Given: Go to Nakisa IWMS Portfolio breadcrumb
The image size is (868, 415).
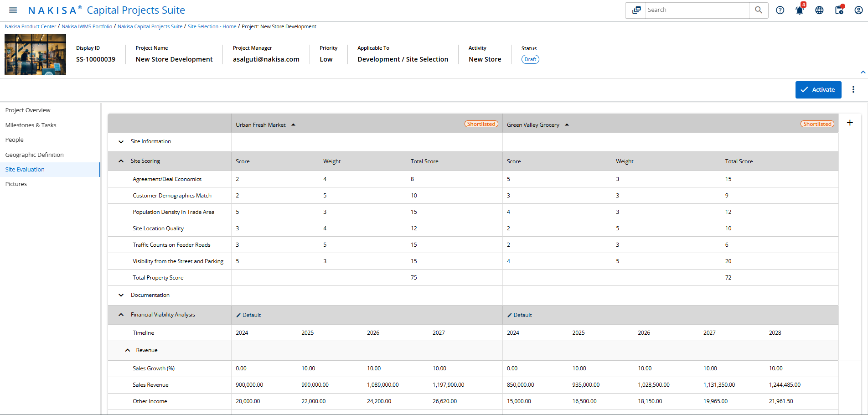Looking at the screenshot, I should coord(87,26).
